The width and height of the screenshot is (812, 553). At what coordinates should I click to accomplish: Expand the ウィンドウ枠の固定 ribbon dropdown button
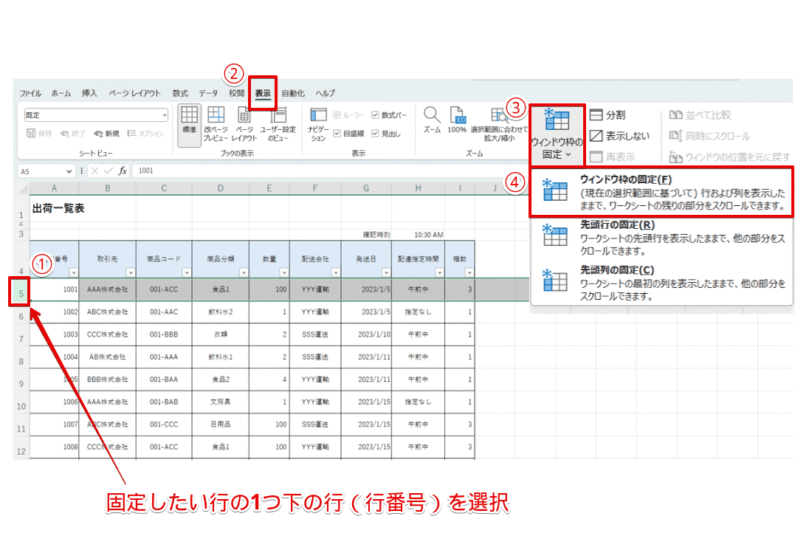[x=557, y=135]
